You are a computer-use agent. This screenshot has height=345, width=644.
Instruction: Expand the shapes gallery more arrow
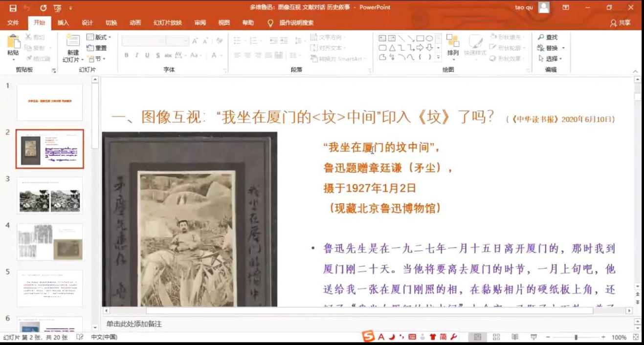click(438, 57)
